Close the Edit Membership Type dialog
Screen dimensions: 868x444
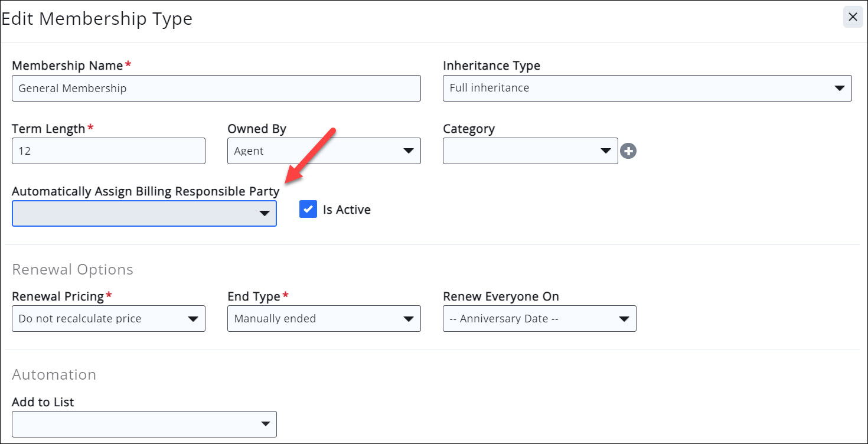click(x=853, y=17)
